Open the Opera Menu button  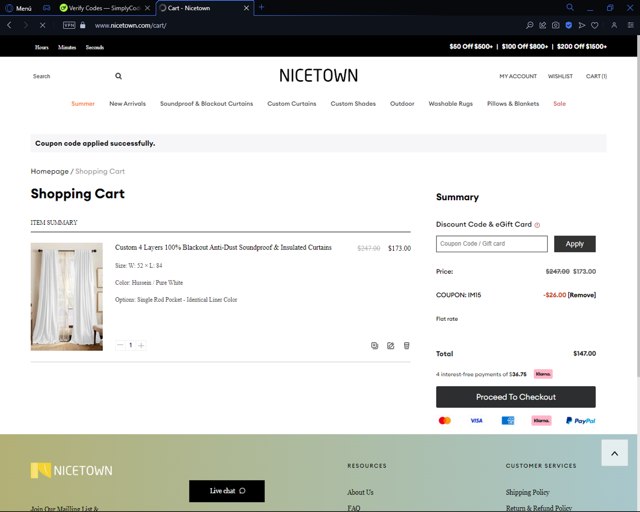click(x=18, y=8)
